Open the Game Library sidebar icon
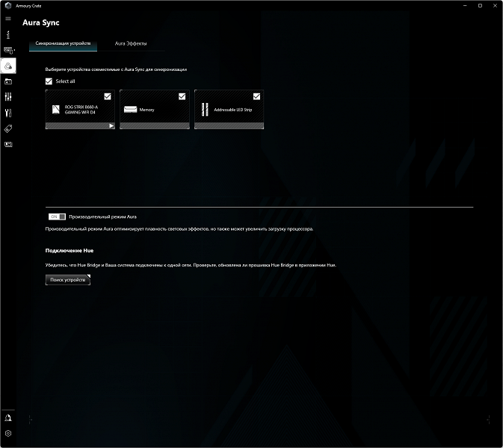Viewport: 503px width, 448px height. (x=8, y=81)
